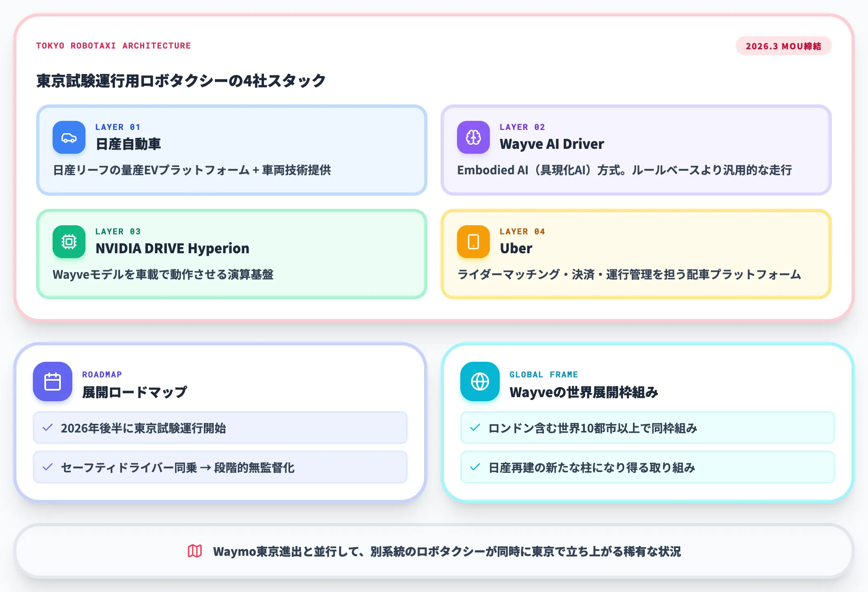Screen dimensions: 868x592
Task: Click the checkmark beside 日産再建の新たな柱
Action: pyautogui.click(x=475, y=467)
